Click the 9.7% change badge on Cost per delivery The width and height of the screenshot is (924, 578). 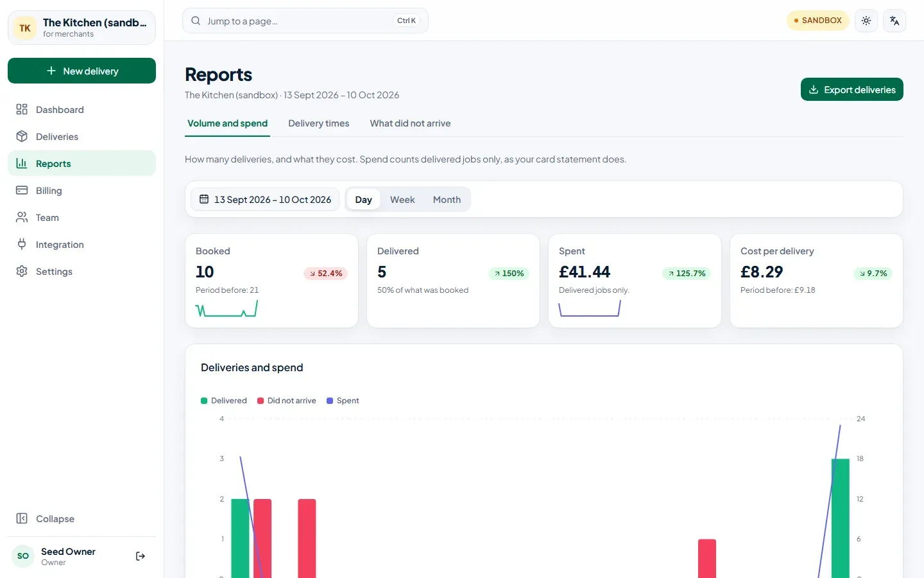coord(873,274)
